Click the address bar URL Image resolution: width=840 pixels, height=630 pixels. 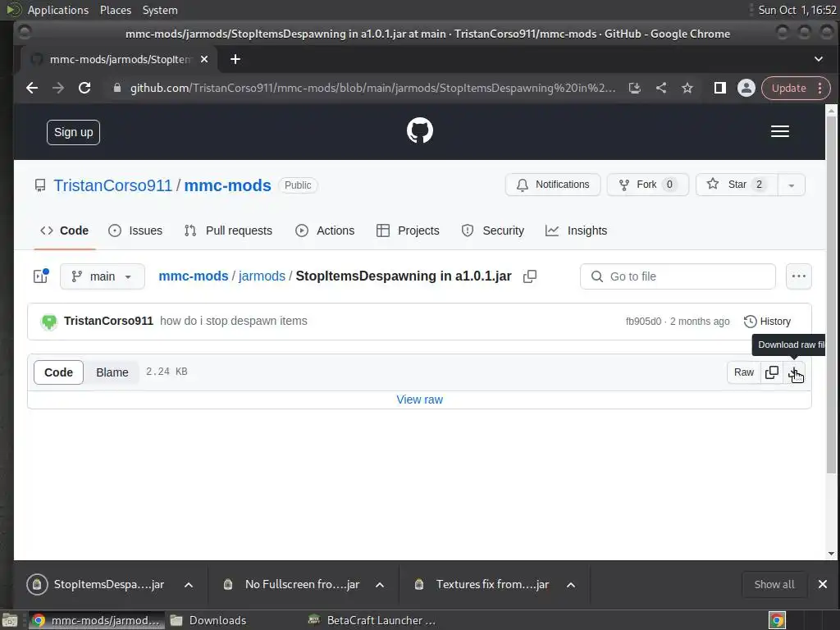click(x=373, y=88)
